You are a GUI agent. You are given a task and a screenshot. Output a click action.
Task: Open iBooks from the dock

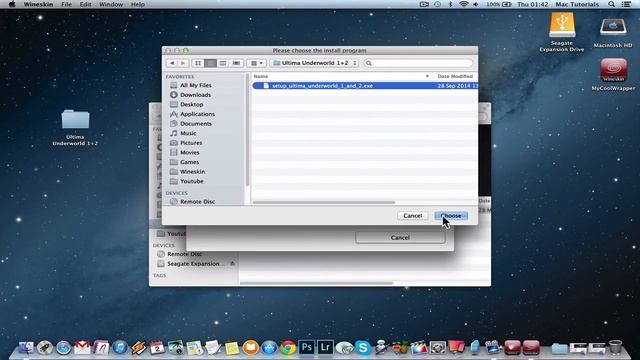pos(251,348)
